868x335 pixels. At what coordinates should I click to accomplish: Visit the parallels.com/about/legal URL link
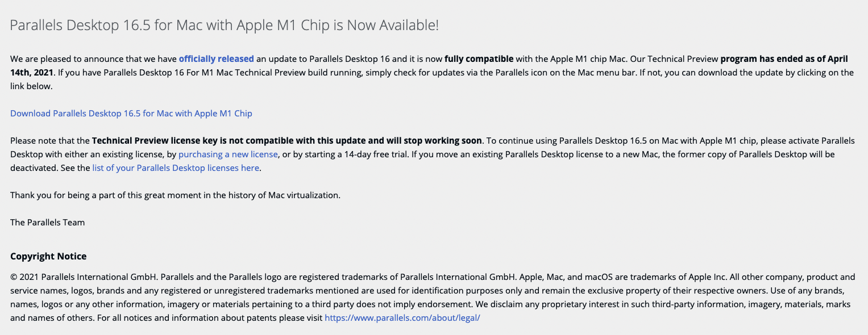pyautogui.click(x=402, y=317)
